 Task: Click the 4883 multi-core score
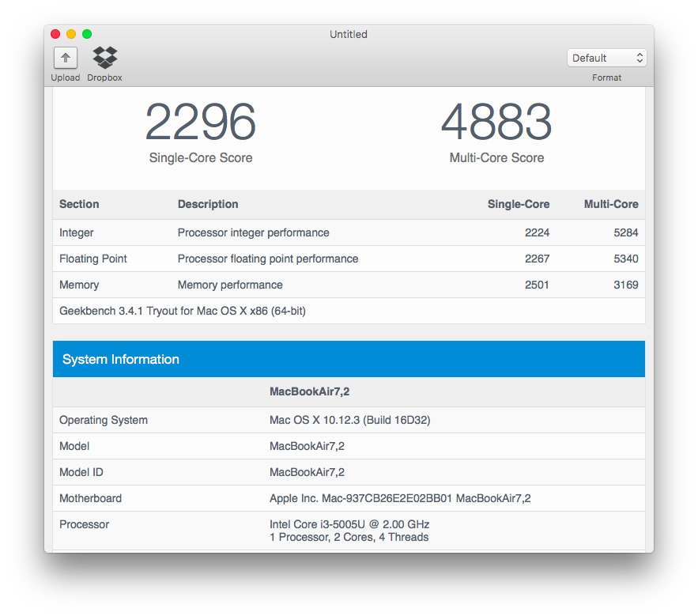point(496,122)
